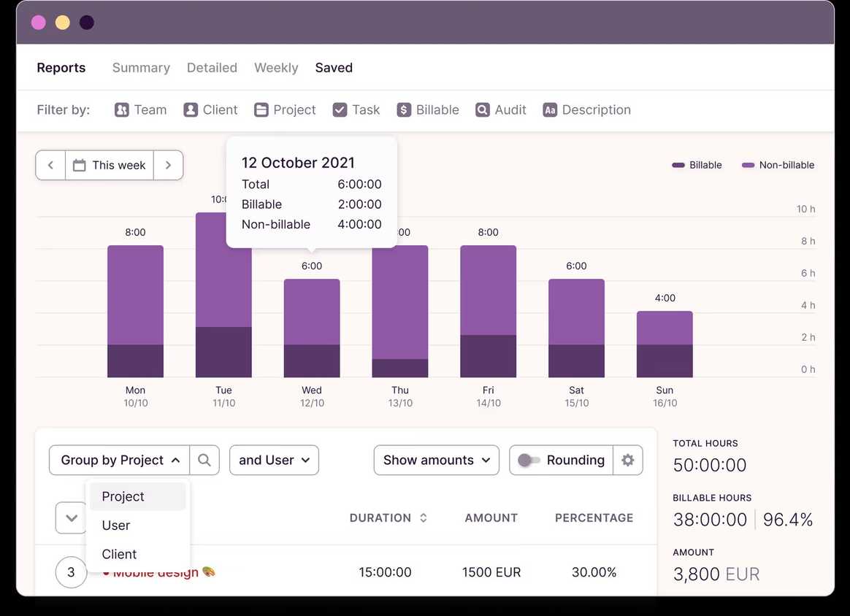Toggle Non-billable series in chart legend
This screenshot has height=616, width=850.
[x=778, y=165]
